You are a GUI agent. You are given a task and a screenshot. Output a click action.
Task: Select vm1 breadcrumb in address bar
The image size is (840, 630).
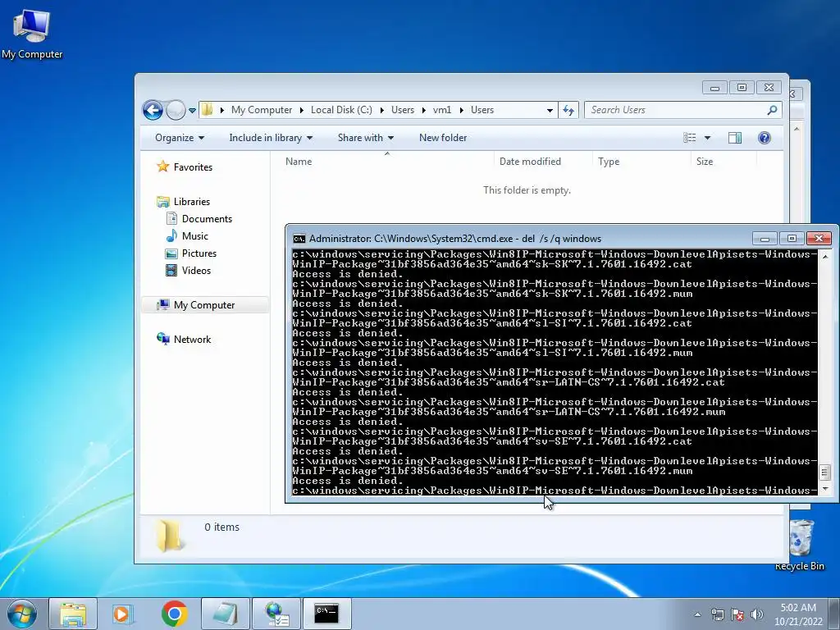coord(442,110)
